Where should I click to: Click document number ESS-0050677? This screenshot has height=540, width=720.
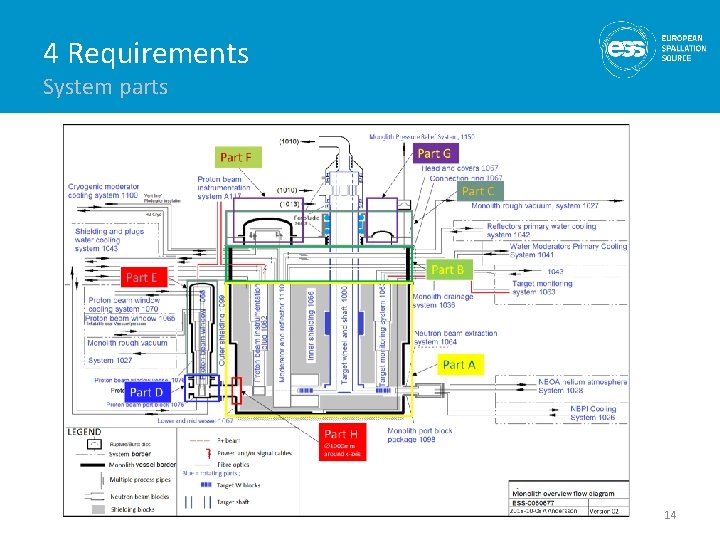click(533, 503)
